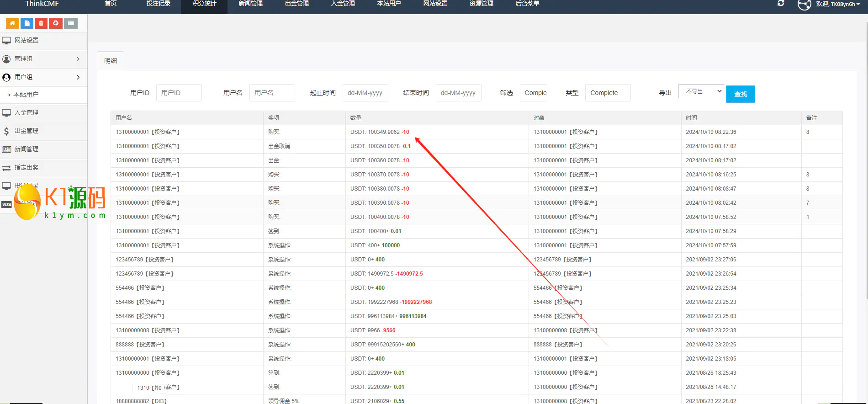Click the 筛选 filter field
This screenshot has height=404, width=868.
coord(534,93)
